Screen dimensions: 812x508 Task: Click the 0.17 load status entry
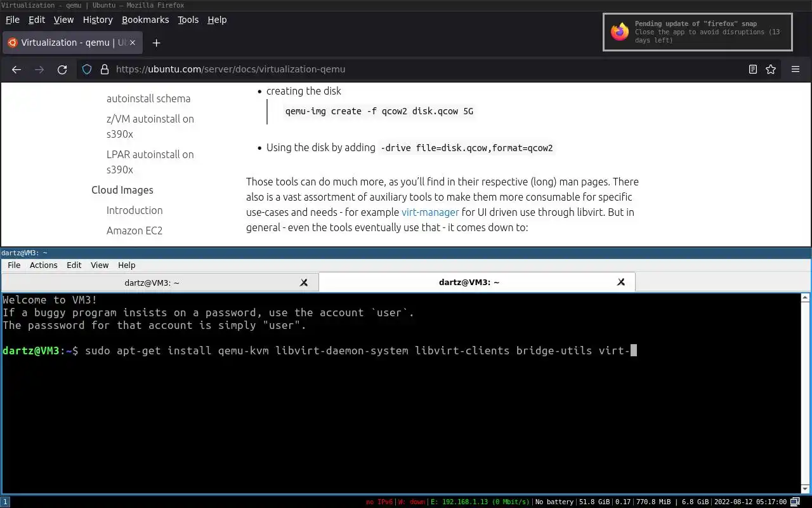(x=623, y=502)
